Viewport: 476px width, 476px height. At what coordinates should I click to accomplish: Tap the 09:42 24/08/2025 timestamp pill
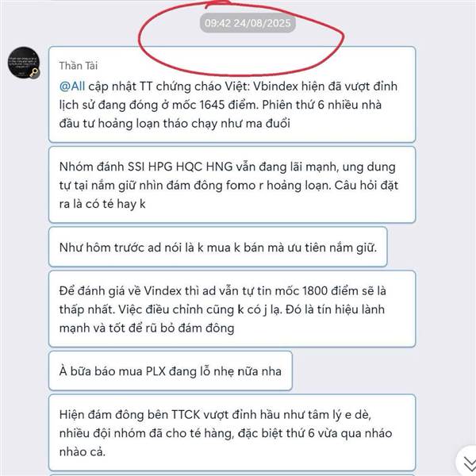[x=248, y=23]
